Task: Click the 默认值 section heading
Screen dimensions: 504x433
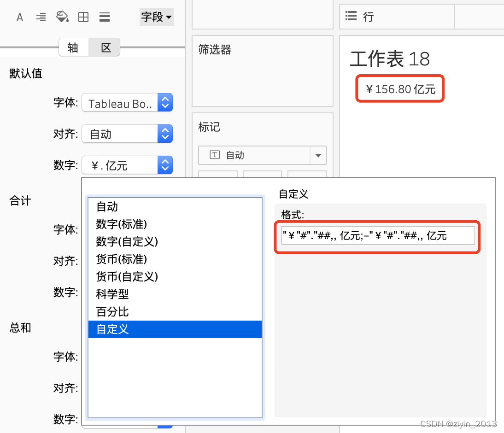Action: pos(26,74)
